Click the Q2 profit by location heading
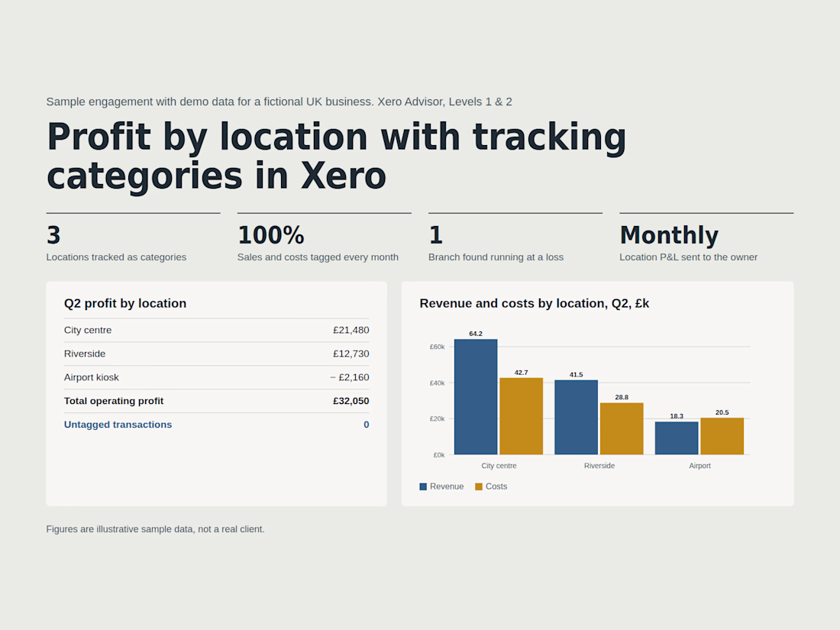This screenshot has height=630, width=840. point(125,303)
